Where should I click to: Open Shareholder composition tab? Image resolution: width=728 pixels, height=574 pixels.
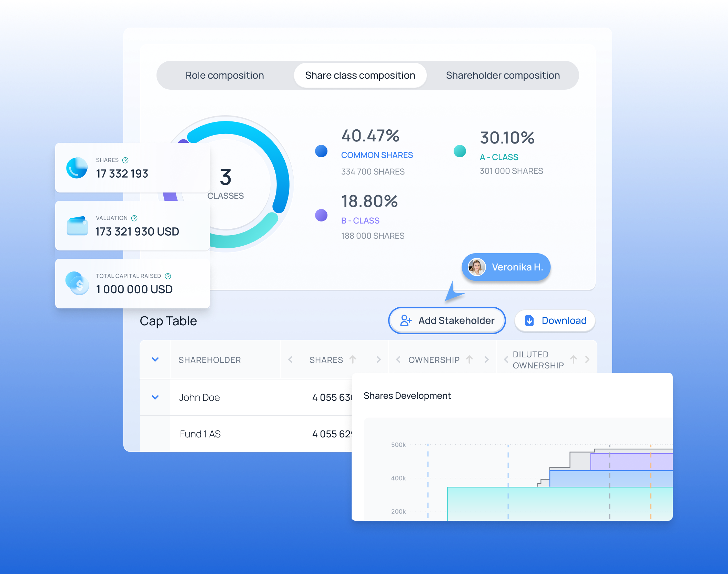(x=503, y=75)
